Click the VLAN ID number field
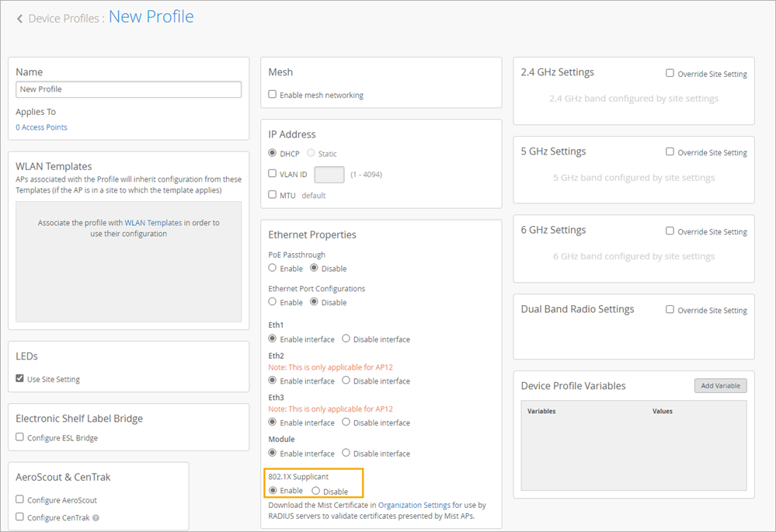The width and height of the screenshot is (776, 532). [x=329, y=175]
